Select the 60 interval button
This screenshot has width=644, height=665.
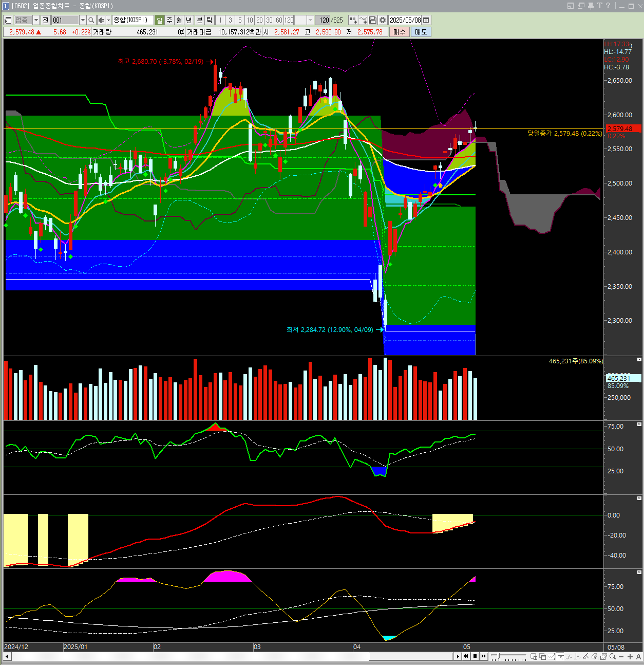click(x=279, y=20)
